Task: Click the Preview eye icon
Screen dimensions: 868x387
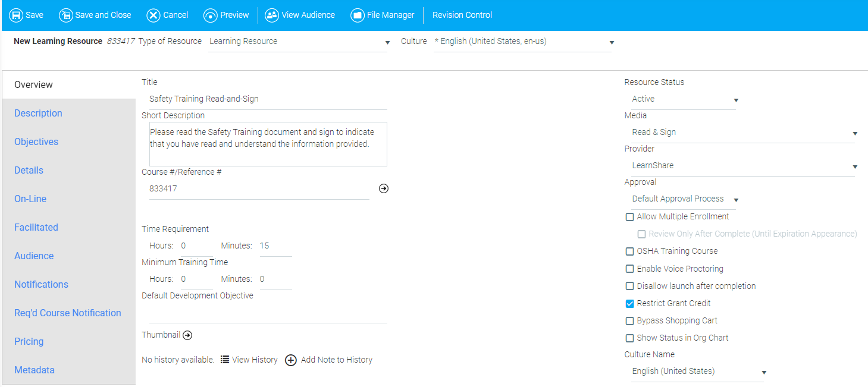Action: point(211,15)
